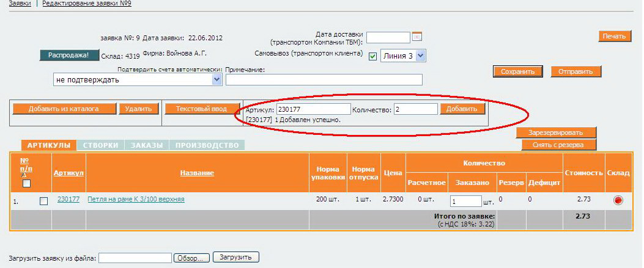Click the Количество input field
The width and height of the screenshot is (644, 268).
click(x=415, y=109)
